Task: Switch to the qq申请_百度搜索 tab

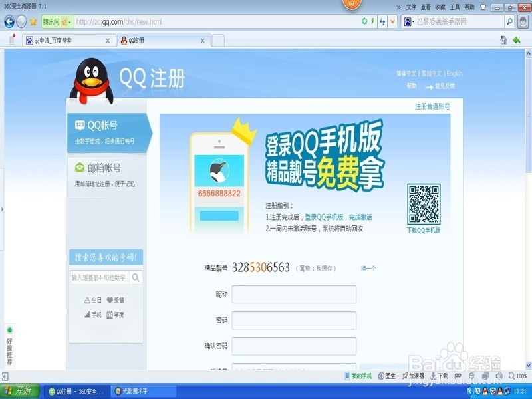Action: (x=65, y=41)
